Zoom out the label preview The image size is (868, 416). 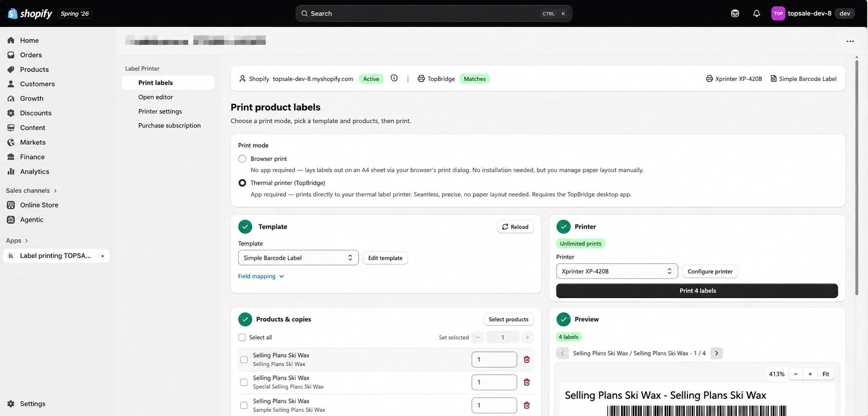[796, 374]
